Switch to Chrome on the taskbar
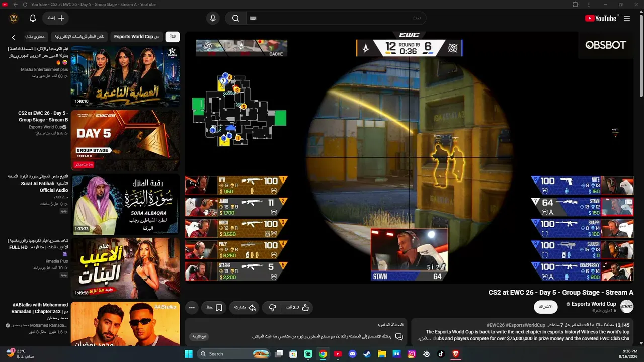The width and height of the screenshot is (644, 362). (323, 354)
